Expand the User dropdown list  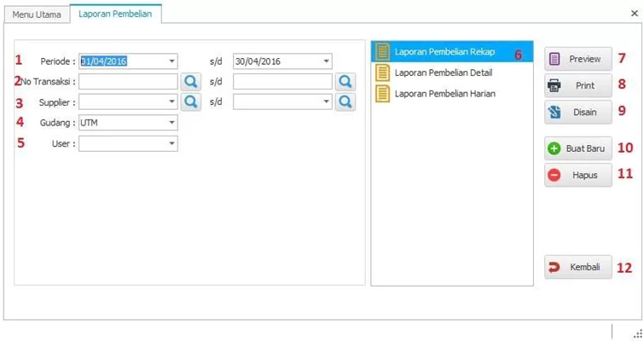click(x=171, y=144)
